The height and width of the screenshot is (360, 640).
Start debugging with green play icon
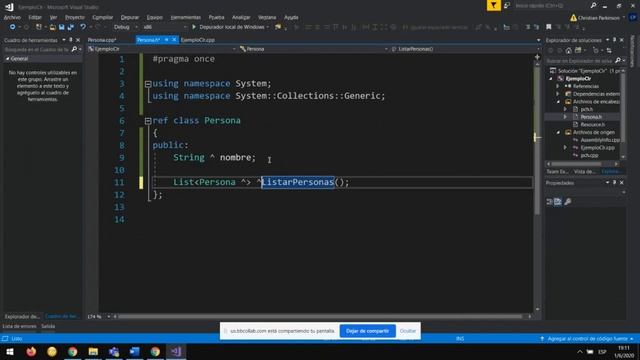(194, 27)
